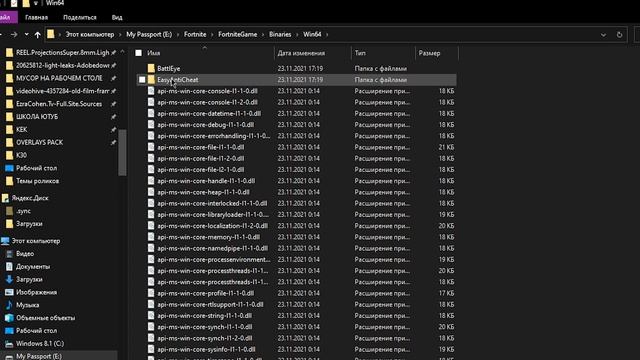This screenshot has width=640, height=360.
Task: Select api-ms-win-core-namedpipe-l1-1-0.dll file icon
Action: (x=151, y=248)
